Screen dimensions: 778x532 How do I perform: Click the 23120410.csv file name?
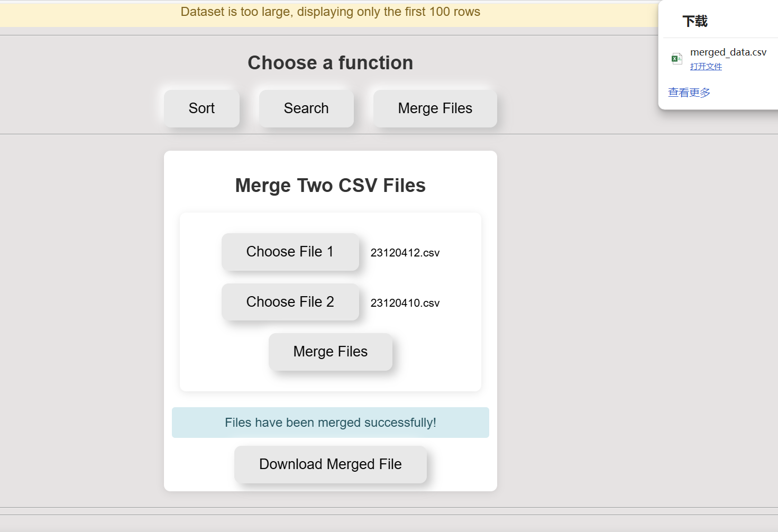click(405, 303)
